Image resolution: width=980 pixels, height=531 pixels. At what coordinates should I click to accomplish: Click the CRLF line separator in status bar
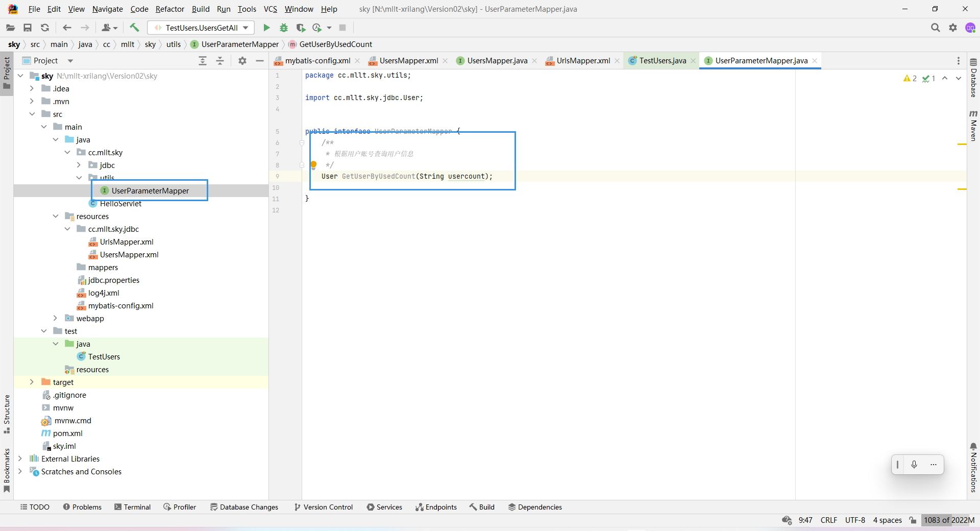tap(829, 520)
